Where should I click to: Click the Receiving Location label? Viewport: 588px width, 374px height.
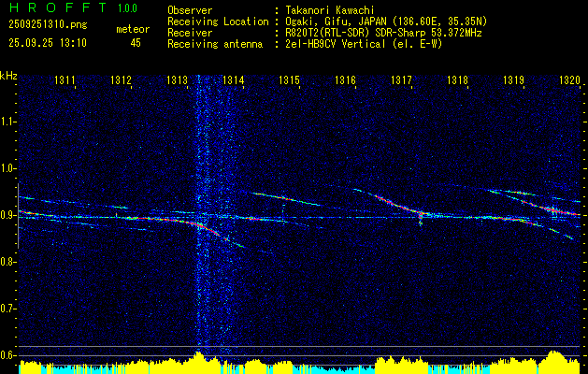218,22
